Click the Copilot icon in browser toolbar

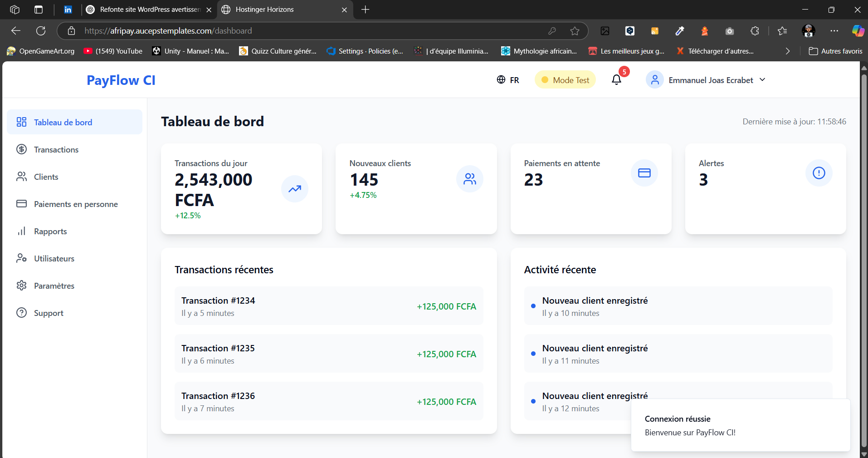(858, 31)
